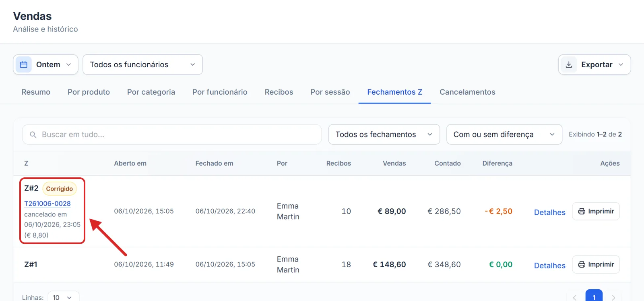Open the Cancelamentos tab

coord(467,92)
